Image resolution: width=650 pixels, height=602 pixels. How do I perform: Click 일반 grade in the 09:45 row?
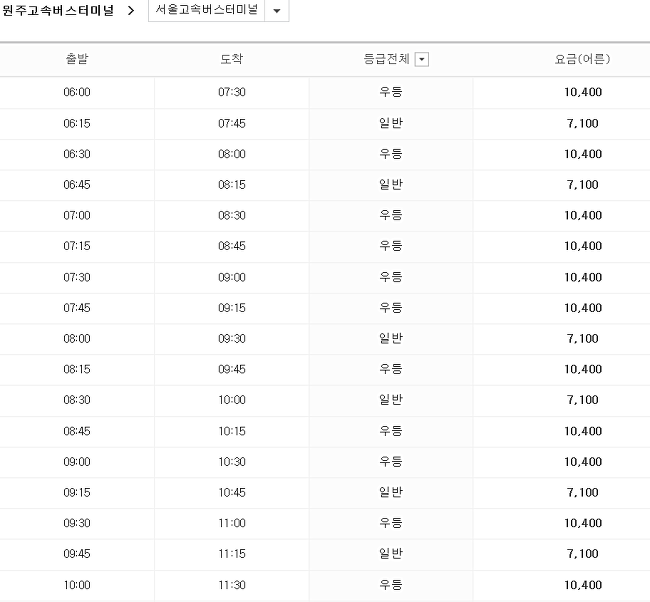coord(390,553)
